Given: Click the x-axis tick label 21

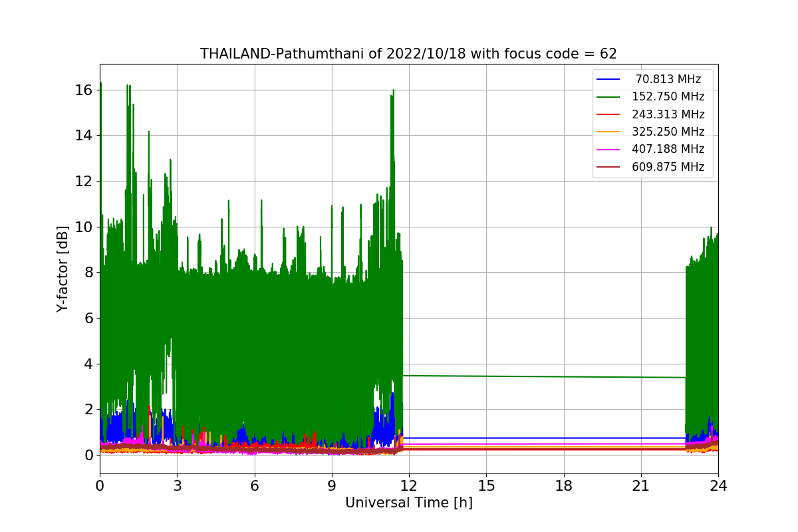Looking at the screenshot, I should tap(641, 485).
